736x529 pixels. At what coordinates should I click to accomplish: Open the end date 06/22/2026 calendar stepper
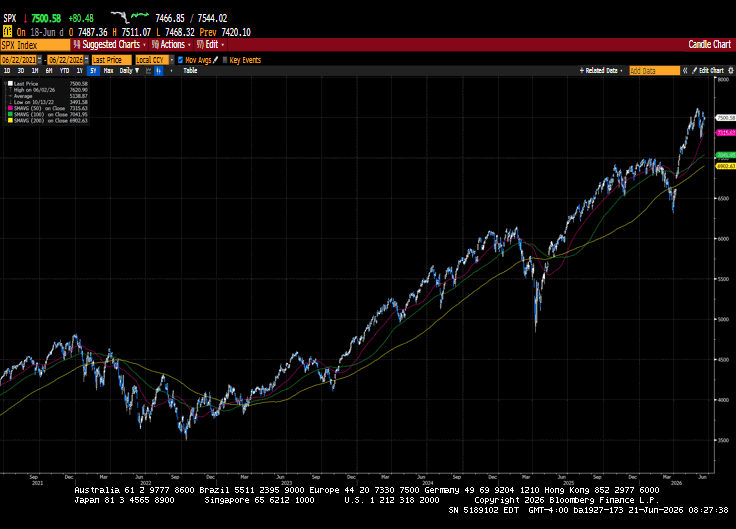[86, 60]
